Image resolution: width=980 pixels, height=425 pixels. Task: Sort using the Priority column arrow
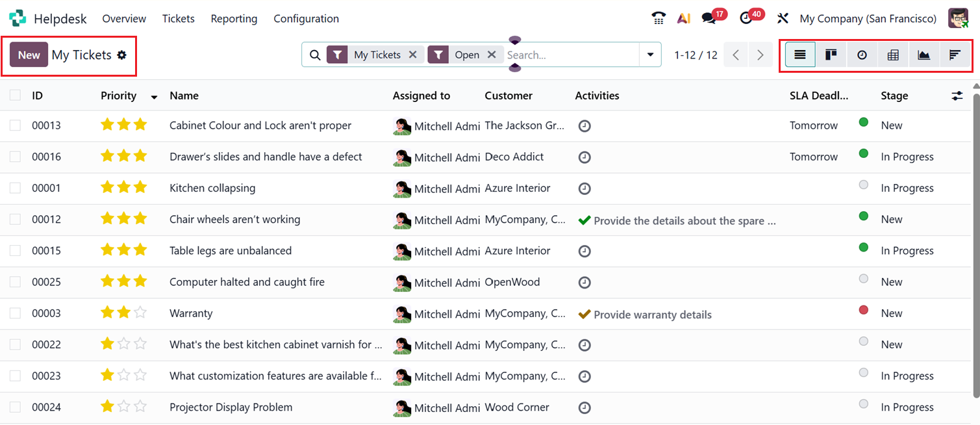(x=154, y=97)
